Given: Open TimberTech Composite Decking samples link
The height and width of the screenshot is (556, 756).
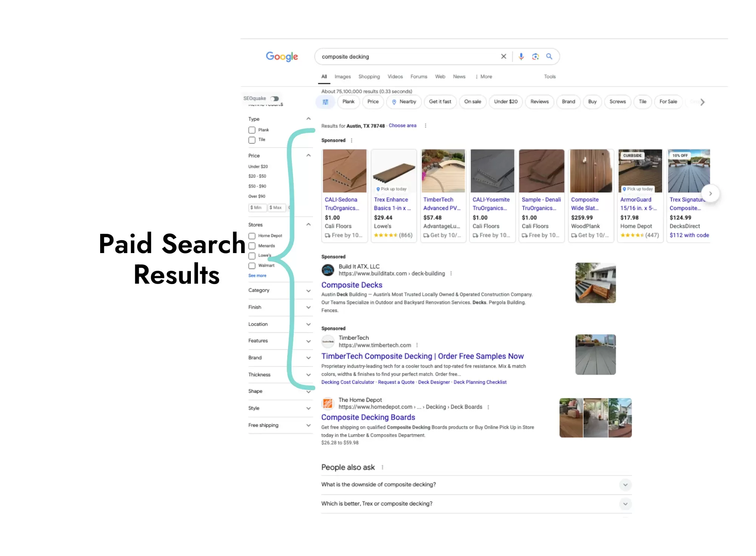Looking at the screenshot, I should (x=422, y=356).
